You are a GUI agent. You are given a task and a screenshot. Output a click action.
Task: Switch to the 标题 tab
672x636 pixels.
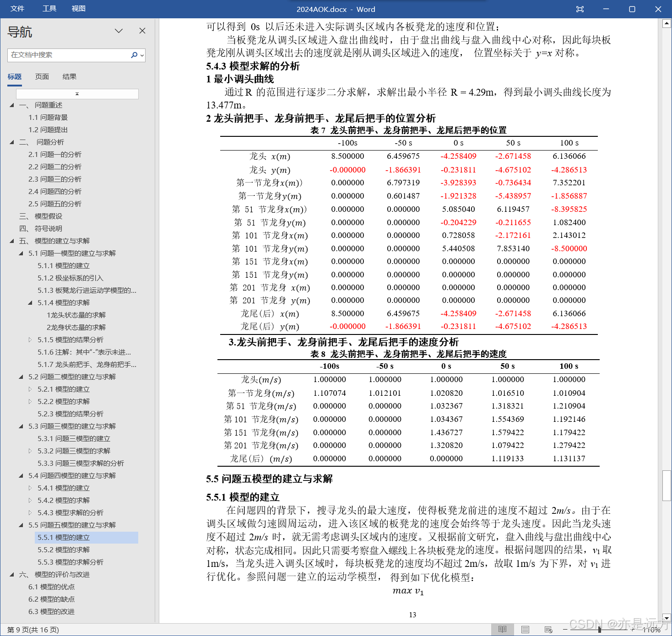(15, 77)
